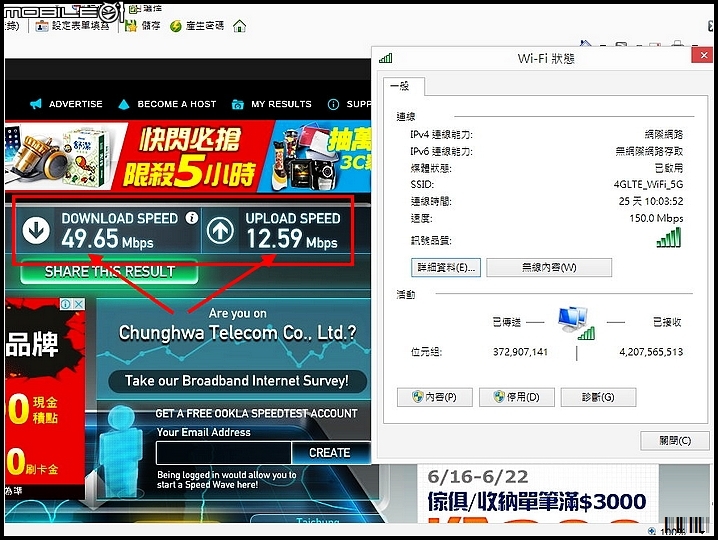718x540 pixels.
Task: Click the Advertise megaphone icon
Action: [x=36, y=104]
